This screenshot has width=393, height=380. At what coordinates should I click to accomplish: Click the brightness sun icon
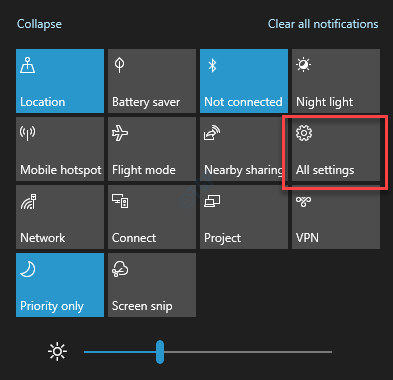(57, 351)
